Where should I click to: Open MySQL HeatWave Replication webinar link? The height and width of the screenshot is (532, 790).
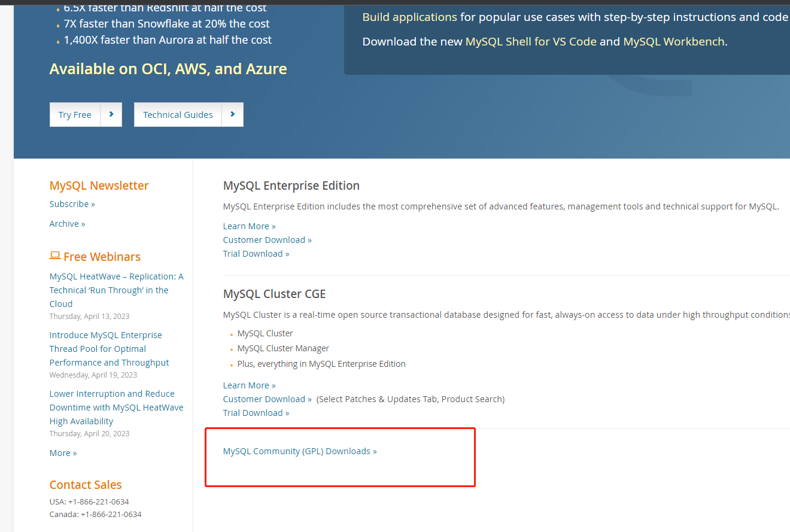(x=117, y=290)
